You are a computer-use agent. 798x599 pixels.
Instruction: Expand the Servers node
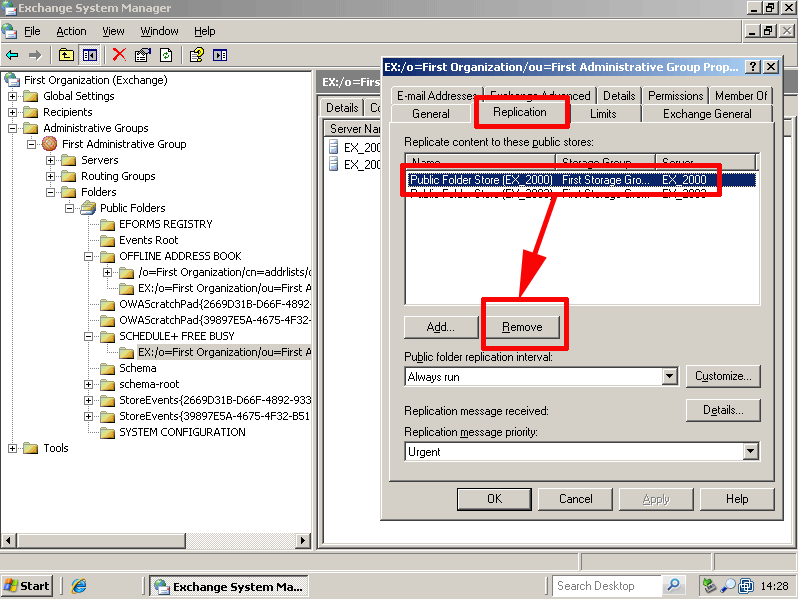click(50, 160)
